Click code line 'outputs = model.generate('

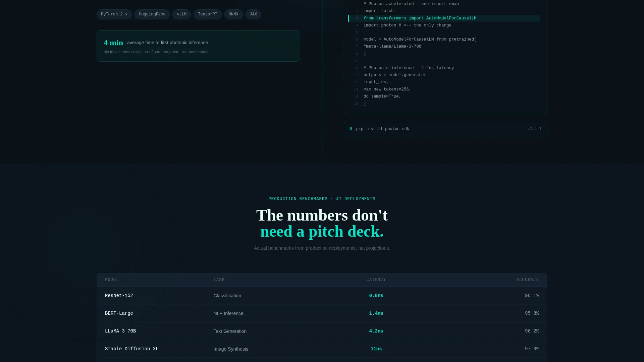point(395,75)
